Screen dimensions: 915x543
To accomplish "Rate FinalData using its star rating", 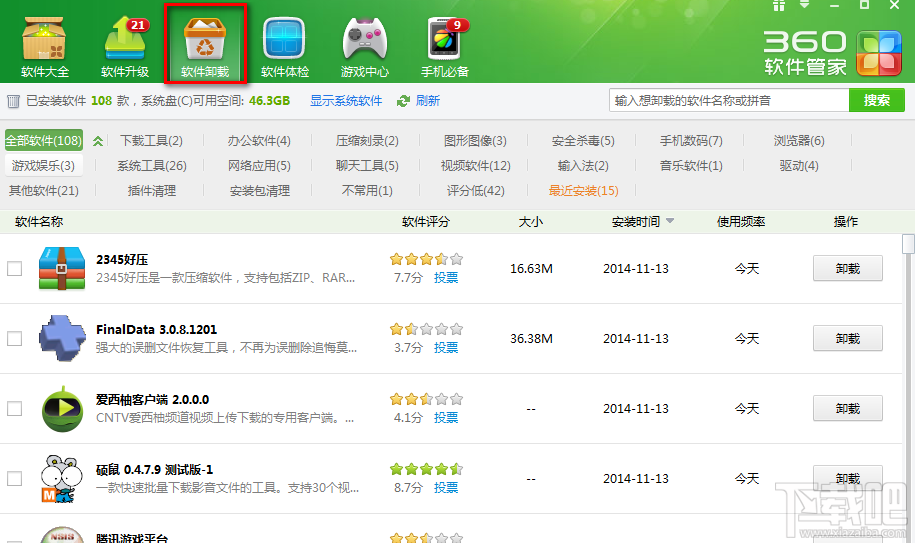I will coord(427,329).
